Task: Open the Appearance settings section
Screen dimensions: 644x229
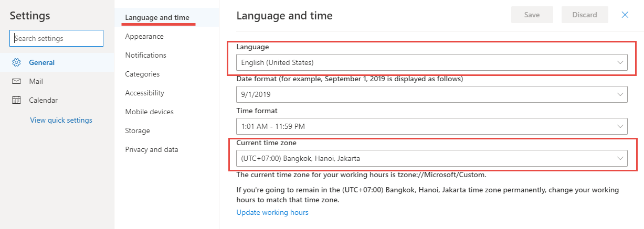Action: tap(144, 36)
